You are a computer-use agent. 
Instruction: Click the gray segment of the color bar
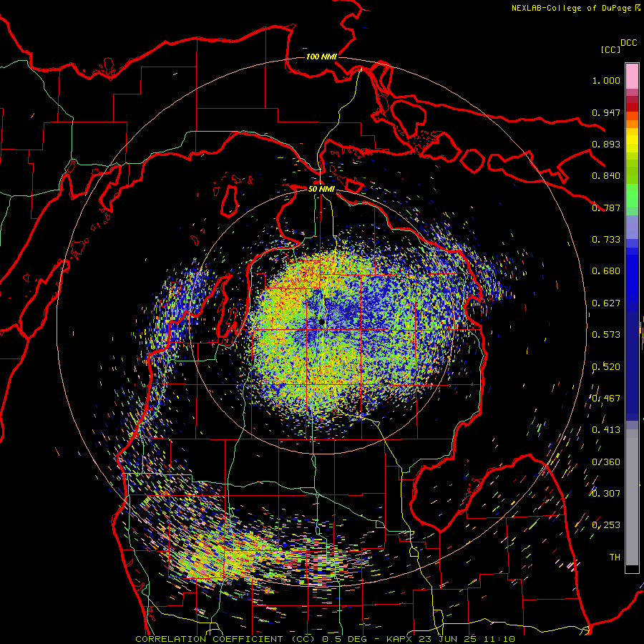(632, 497)
